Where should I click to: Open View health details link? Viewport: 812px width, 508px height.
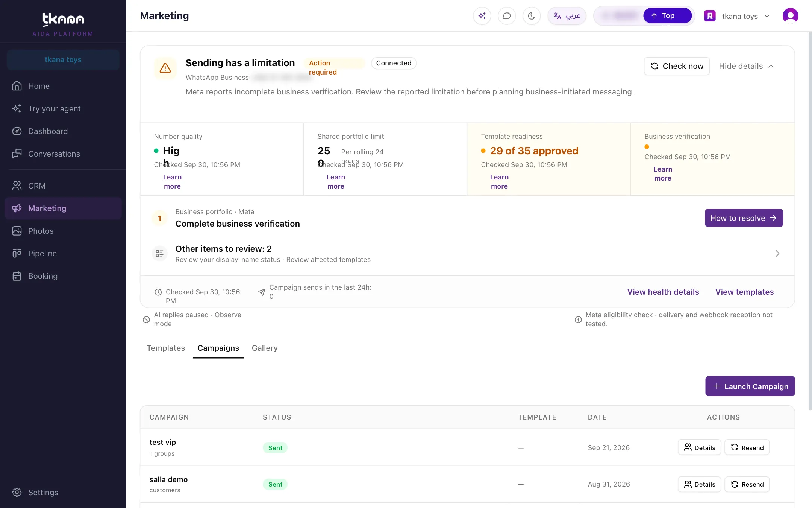pos(663,292)
